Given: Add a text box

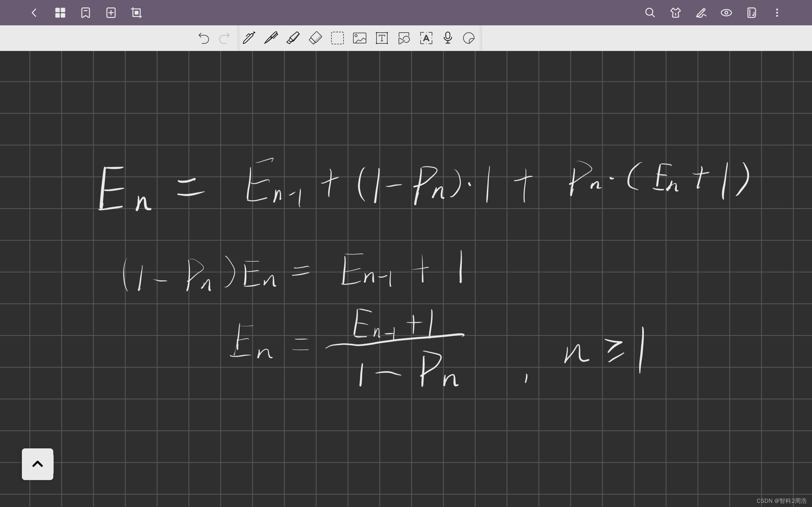Looking at the screenshot, I should pos(382,38).
